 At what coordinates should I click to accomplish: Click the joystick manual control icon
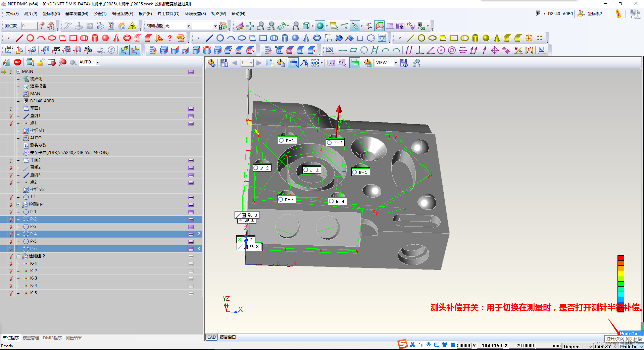79,26
